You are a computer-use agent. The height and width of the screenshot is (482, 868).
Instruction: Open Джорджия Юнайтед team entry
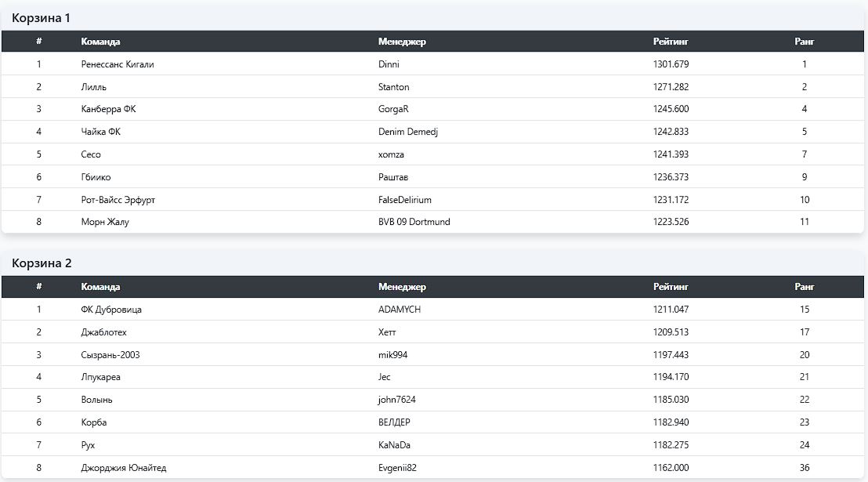tap(124, 468)
